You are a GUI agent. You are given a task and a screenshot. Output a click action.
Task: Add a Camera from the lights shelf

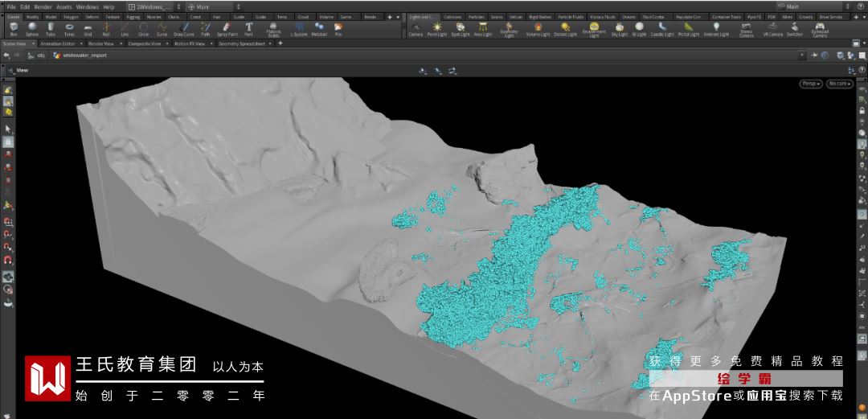click(x=416, y=29)
